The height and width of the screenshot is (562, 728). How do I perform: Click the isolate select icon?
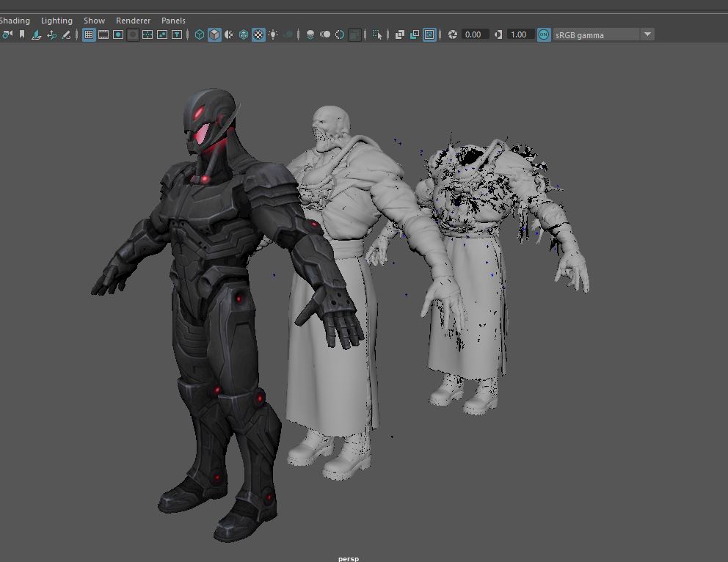377,34
